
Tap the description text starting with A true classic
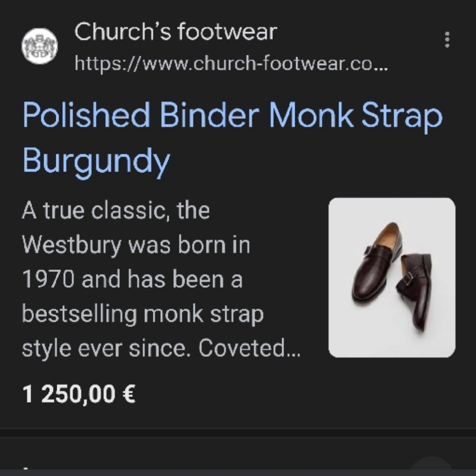[116, 209]
